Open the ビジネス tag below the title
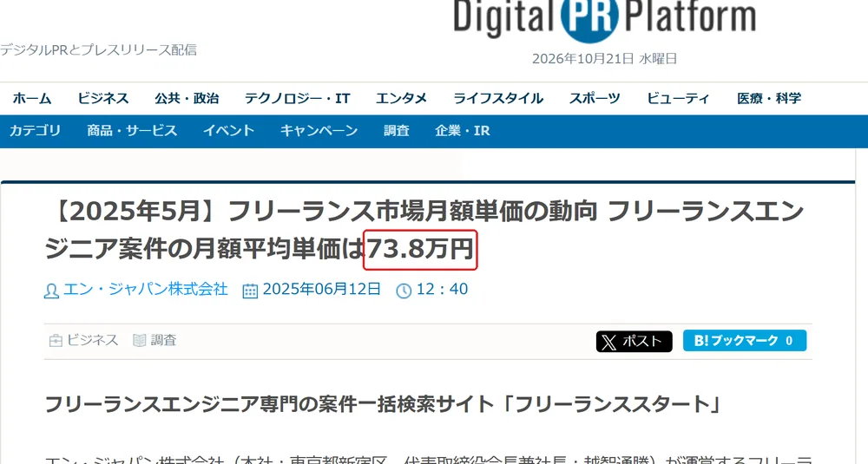 click(93, 340)
